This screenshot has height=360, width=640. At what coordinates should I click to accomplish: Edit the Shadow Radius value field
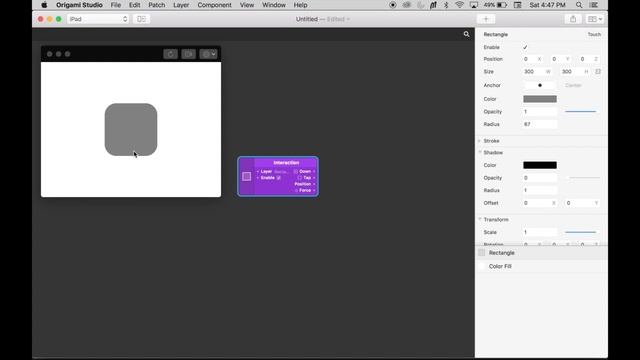click(540, 190)
